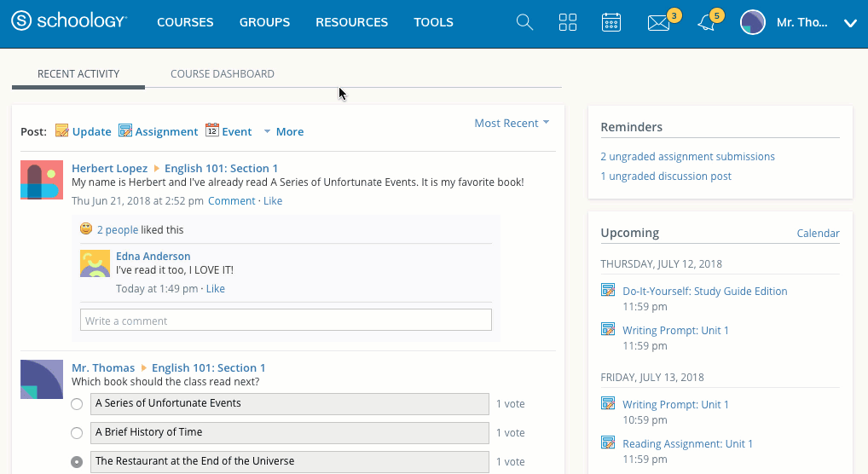Click the Assignment post icon
This screenshot has height=474, width=868.
coord(125,131)
